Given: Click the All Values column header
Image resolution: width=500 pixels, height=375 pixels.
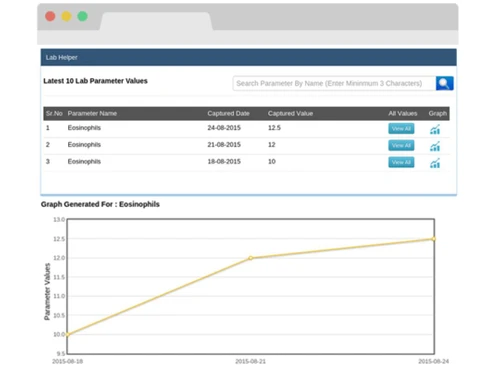Looking at the screenshot, I should (x=403, y=113).
